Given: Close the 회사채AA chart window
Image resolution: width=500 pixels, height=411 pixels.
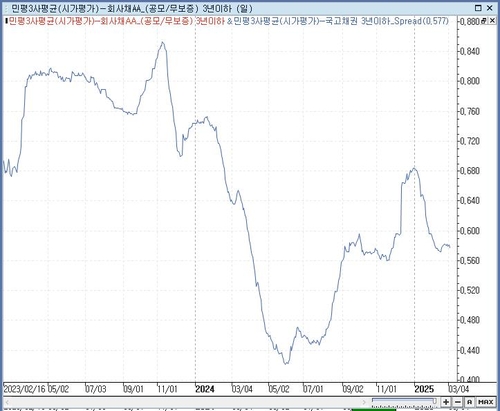Looking at the screenshot, I should click(x=490, y=8).
